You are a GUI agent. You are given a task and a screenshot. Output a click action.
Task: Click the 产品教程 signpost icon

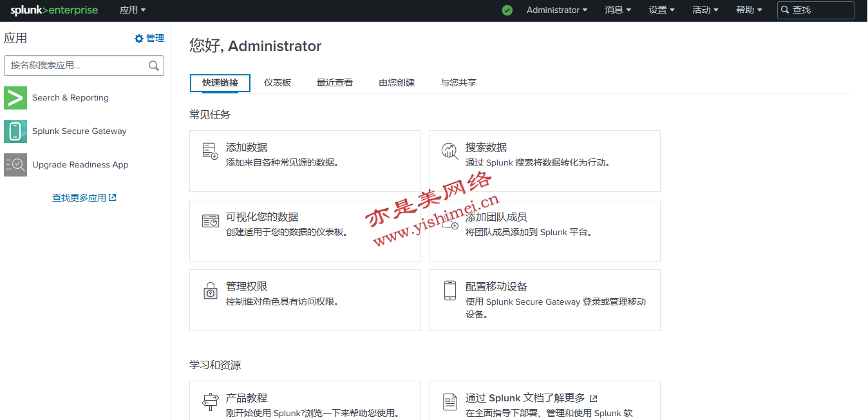click(210, 402)
